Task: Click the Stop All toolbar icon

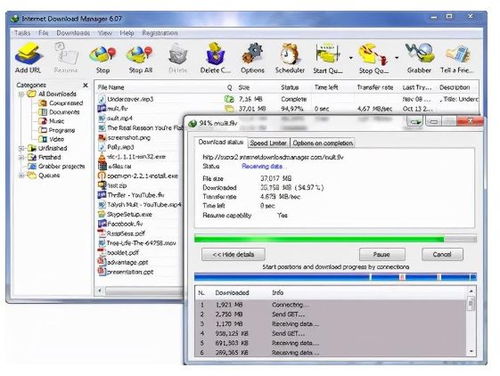Action: pos(140,54)
